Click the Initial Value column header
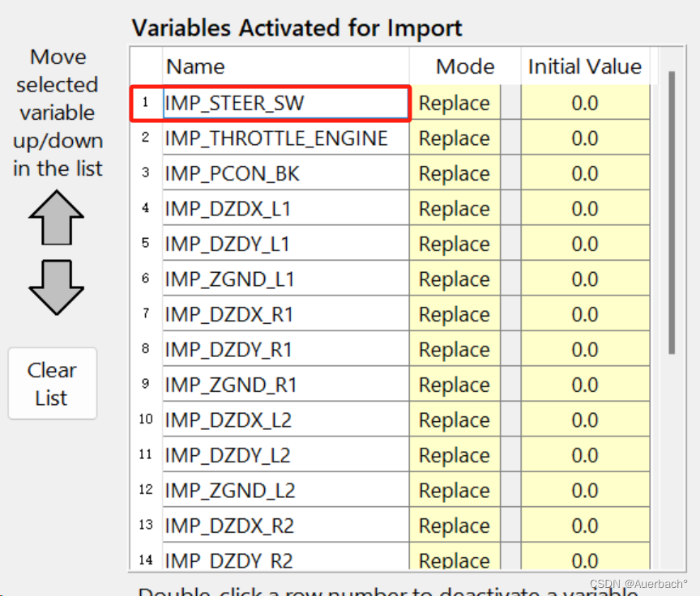700x596 pixels. tap(585, 66)
